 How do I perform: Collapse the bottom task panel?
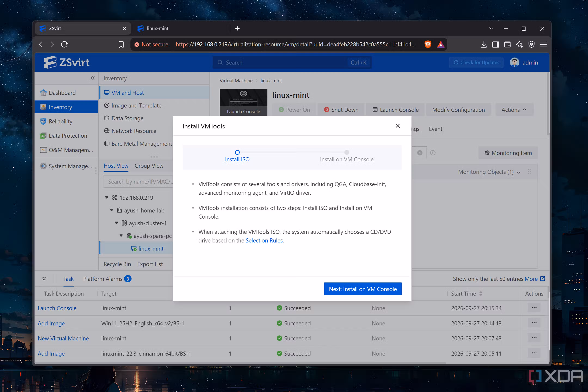tap(44, 278)
